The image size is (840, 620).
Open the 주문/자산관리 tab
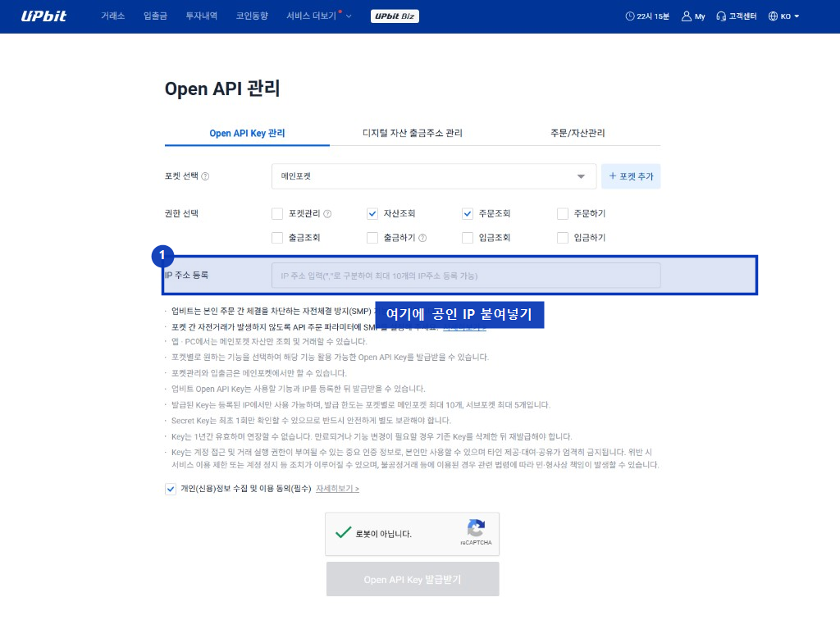tap(577, 133)
